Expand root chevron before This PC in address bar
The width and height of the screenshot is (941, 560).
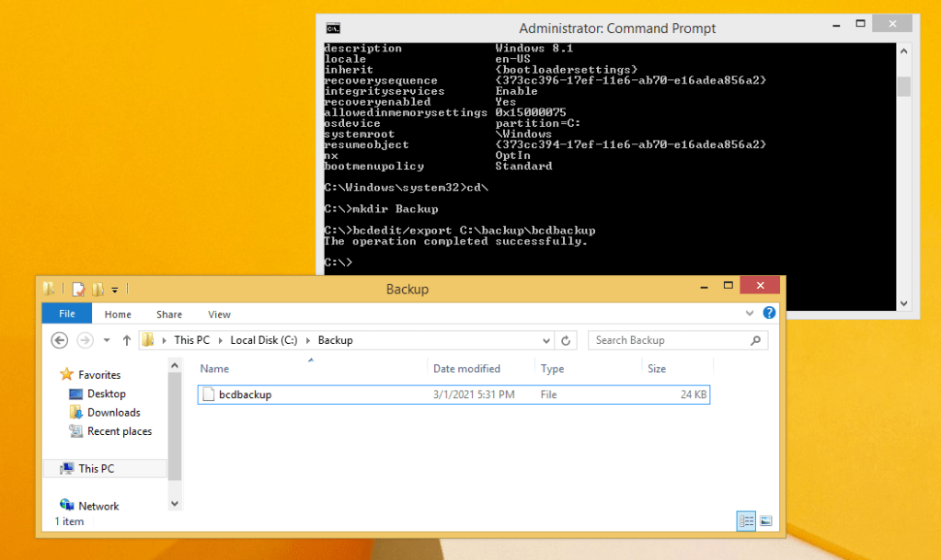pyautogui.click(x=164, y=340)
